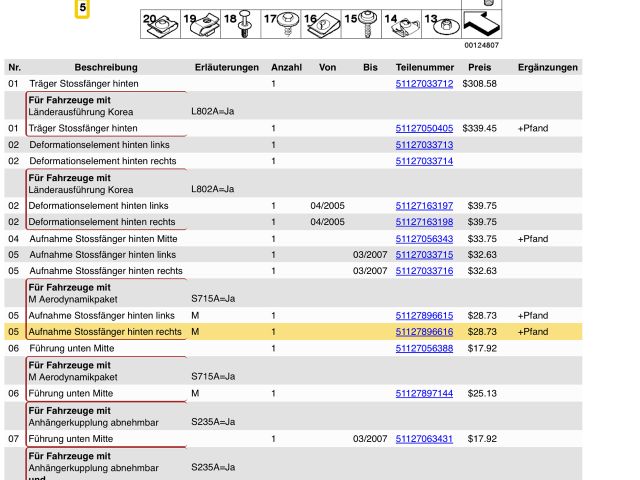
Task: Open part number 51127050405 link
Action: pyautogui.click(x=424, y=129)
